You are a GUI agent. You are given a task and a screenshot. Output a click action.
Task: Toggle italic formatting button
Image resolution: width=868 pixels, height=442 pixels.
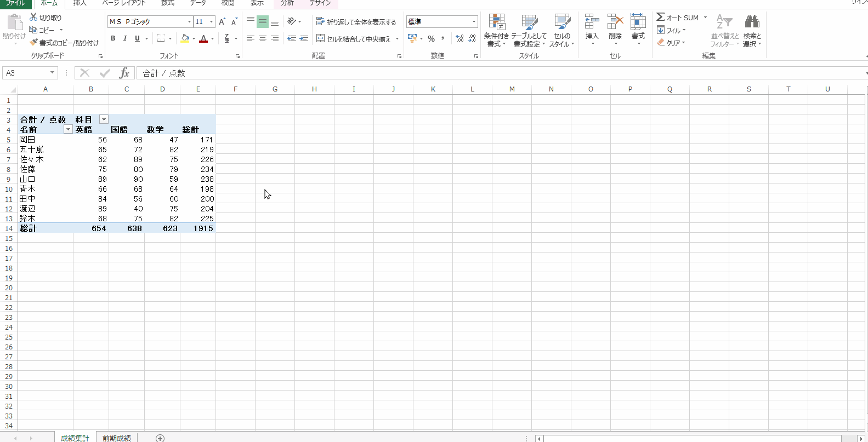coord(125,38)
